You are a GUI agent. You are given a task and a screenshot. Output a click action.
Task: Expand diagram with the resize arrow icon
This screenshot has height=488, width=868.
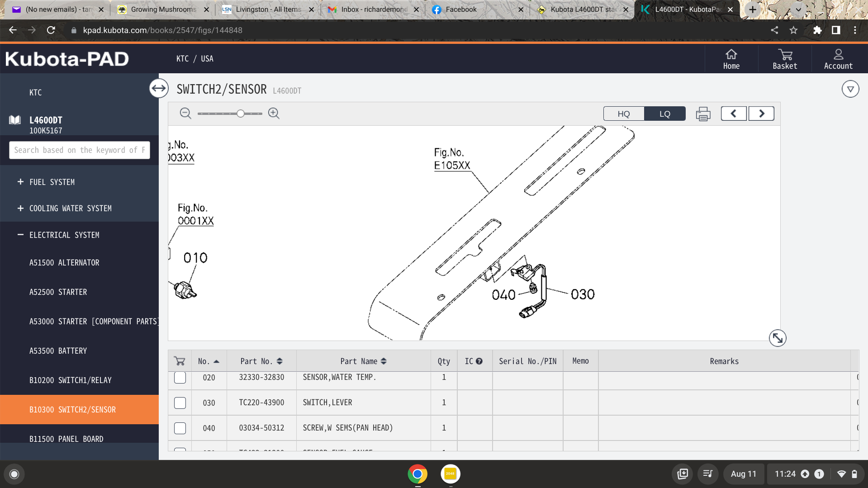(777, 338)
